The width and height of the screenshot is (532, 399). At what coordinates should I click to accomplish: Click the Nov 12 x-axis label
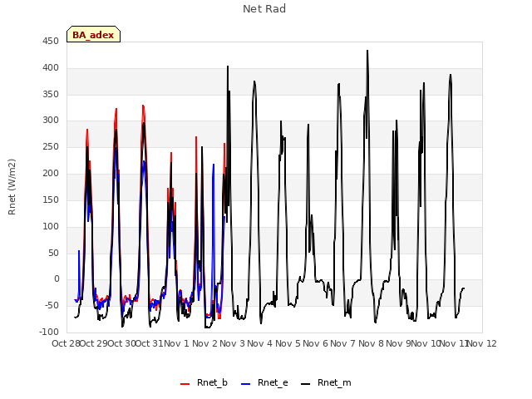[x=482, y=343]
